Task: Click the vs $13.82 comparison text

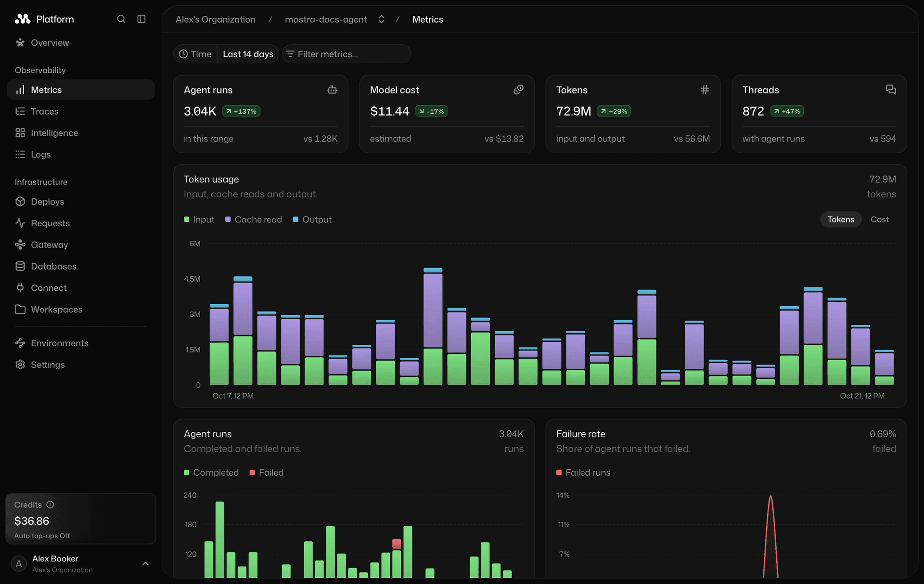Action: coord(504,139)
